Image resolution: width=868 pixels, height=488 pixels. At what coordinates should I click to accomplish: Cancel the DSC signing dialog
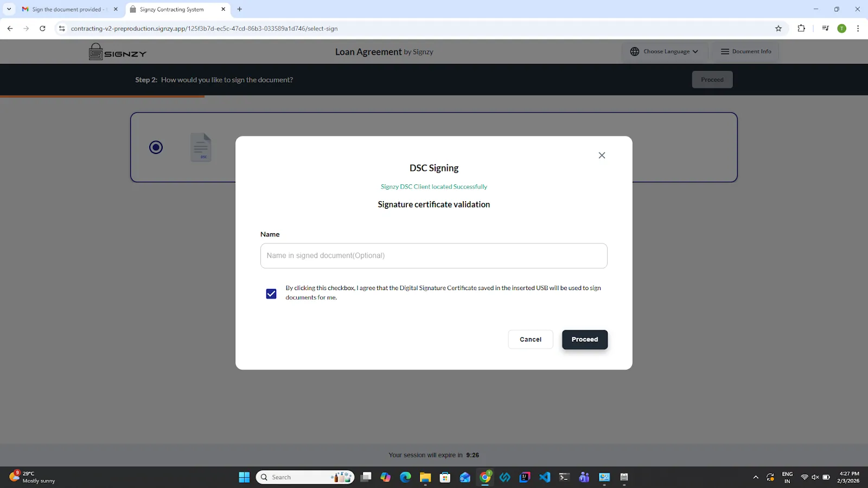(x=530, y=339)
